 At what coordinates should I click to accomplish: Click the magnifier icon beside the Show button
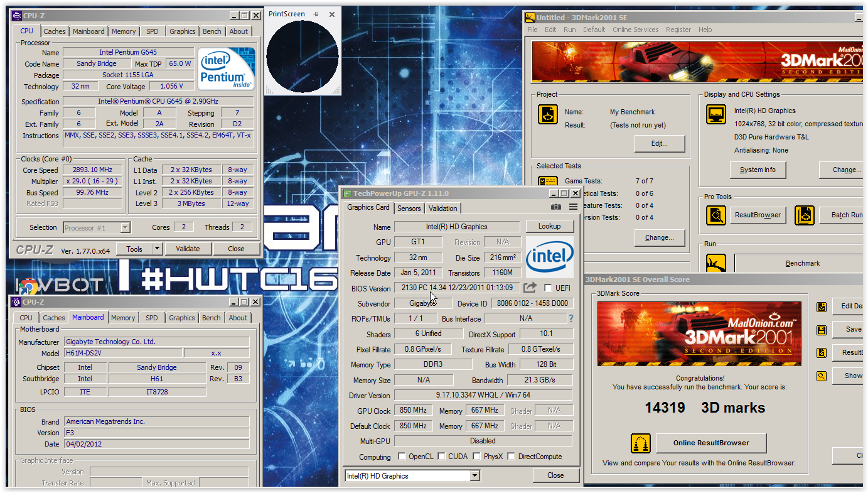click(822, 376)
